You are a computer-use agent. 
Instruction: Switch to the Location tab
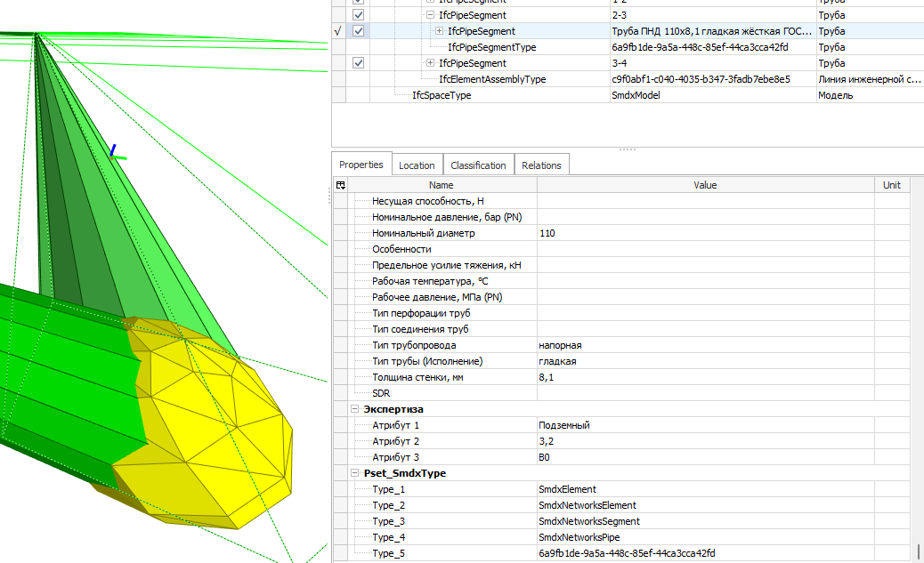(417, 165)
